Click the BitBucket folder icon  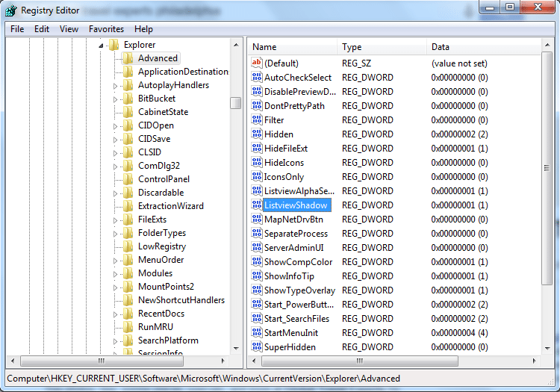[128, 99]
